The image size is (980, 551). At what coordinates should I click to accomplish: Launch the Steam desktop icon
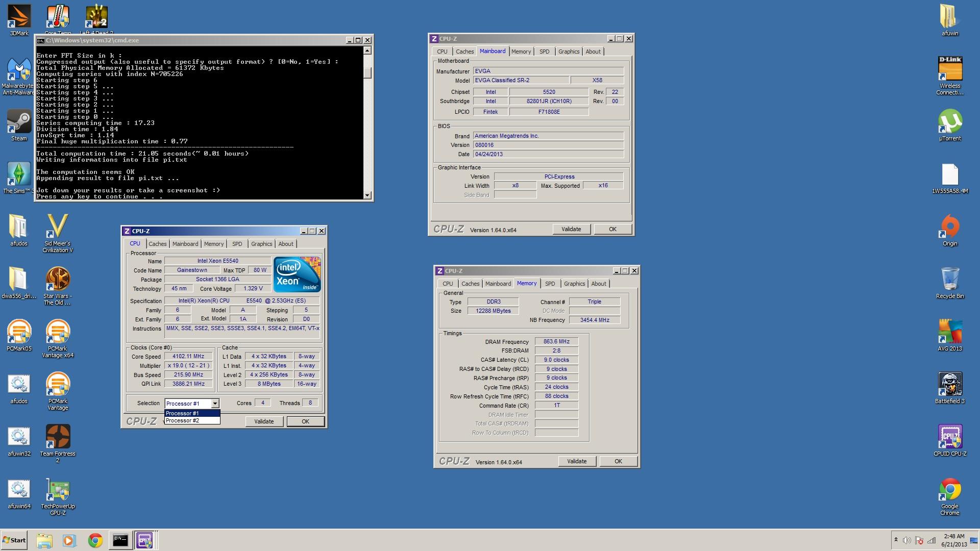coord(19,126)
